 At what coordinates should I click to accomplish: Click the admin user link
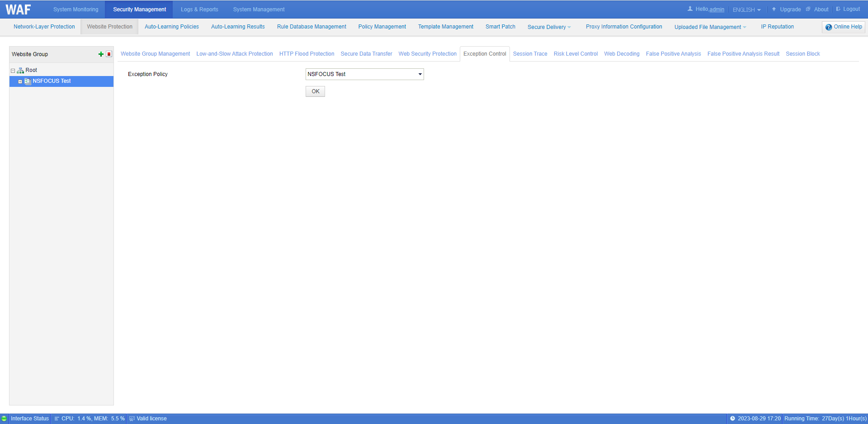pyautogui.click(x=717, y=10)
